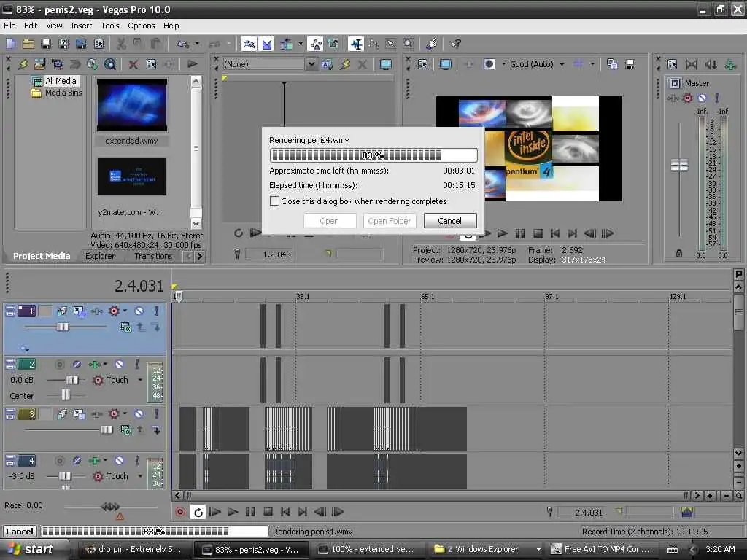Switch to the Transitions tab

(153, 256)
